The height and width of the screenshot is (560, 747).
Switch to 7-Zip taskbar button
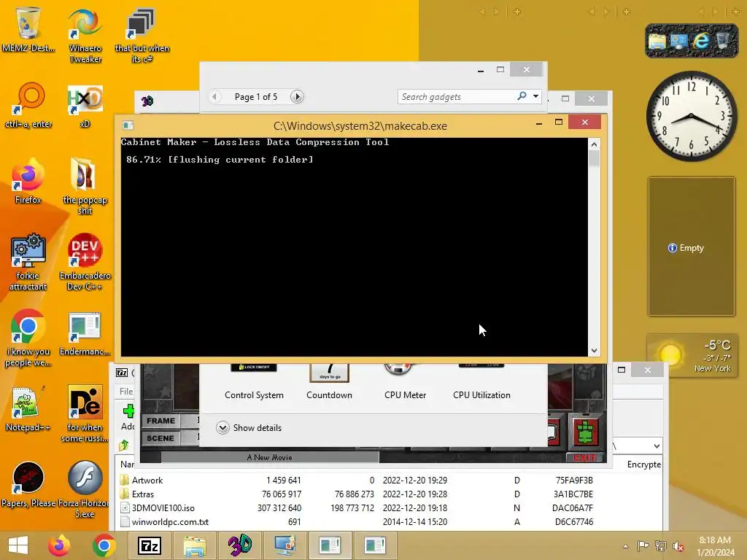149,545
